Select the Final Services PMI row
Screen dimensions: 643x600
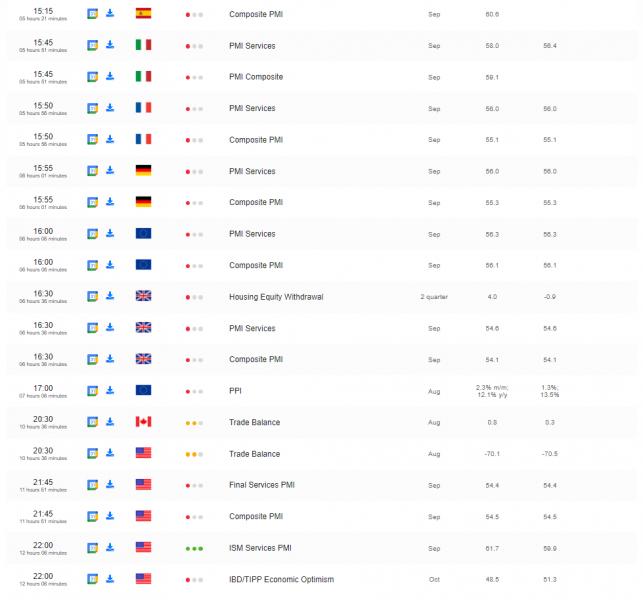point(322,485)
